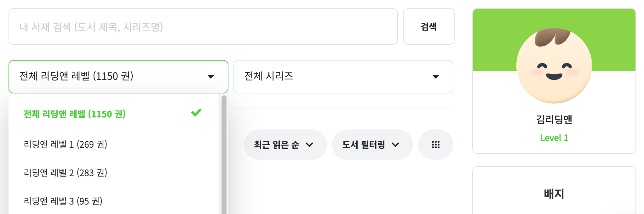644x214 pixels.
Task: Click chevron on 도서 필터링 button
Action: [x=395, y=145]
